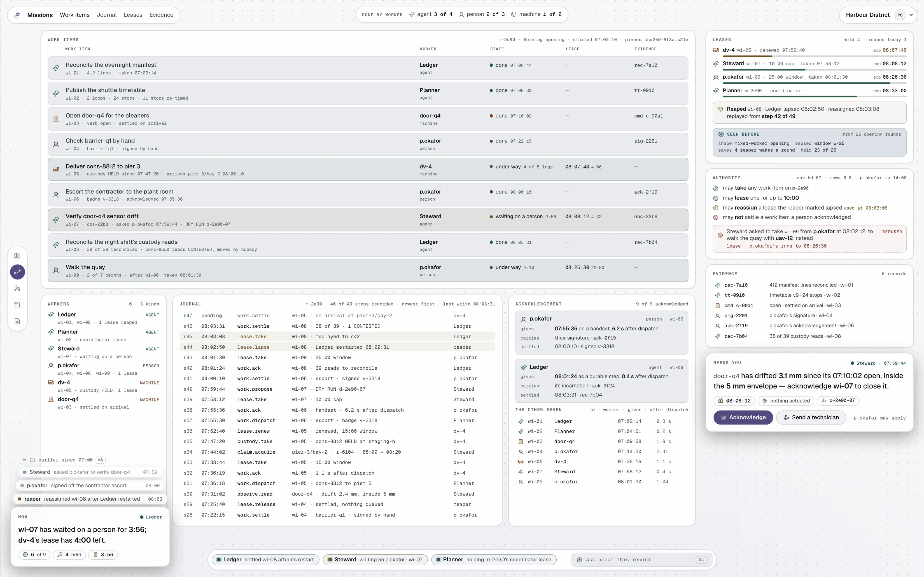The height and width of the screenshot is (577, 924).
Task: Click the Acknowledge button
Action: pos(743,417)
